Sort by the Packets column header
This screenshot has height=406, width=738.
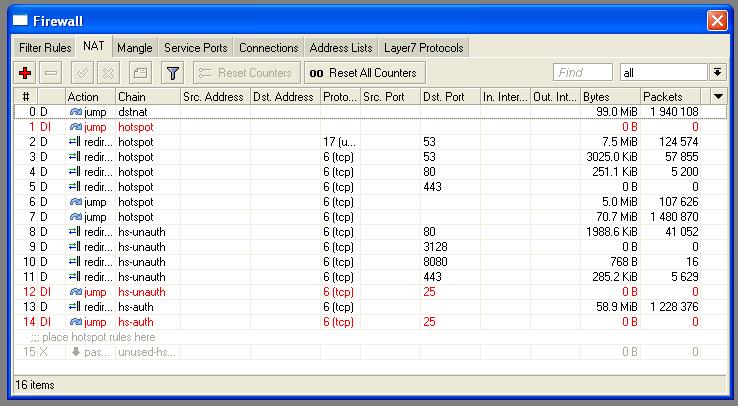click(x=670, y=96)
